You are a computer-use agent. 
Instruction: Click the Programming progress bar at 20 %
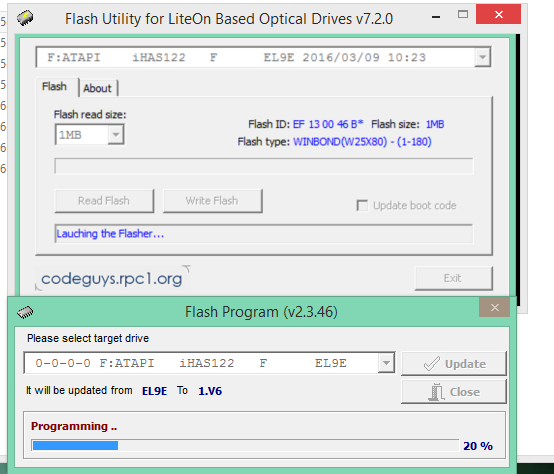point(244,445)
